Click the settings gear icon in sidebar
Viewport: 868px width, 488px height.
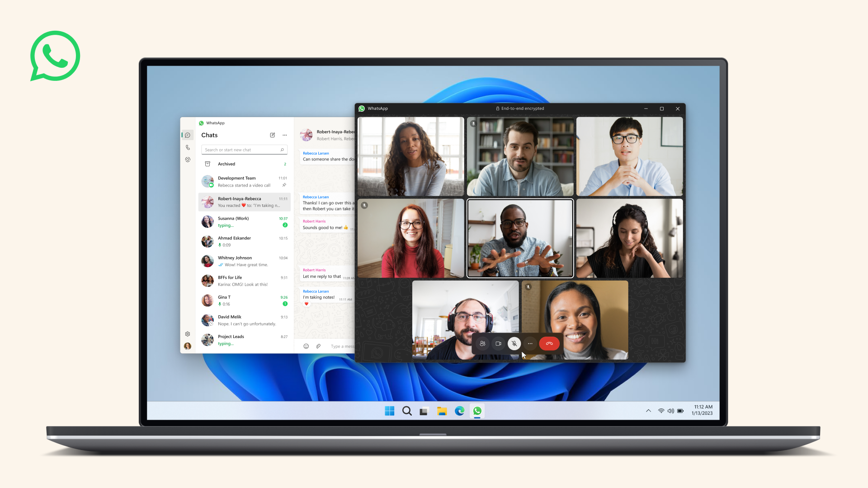pyautogui.click(x=187, y=333)
